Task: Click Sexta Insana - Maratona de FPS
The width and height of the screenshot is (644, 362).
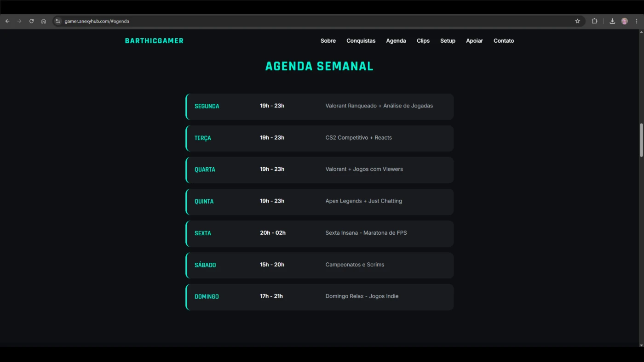Action: click(366, 232)
